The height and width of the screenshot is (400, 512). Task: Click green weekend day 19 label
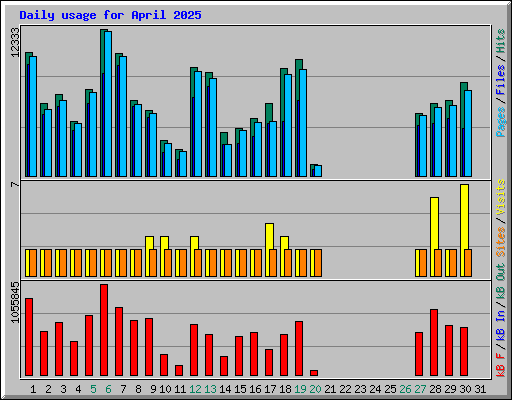pos(300,389)
